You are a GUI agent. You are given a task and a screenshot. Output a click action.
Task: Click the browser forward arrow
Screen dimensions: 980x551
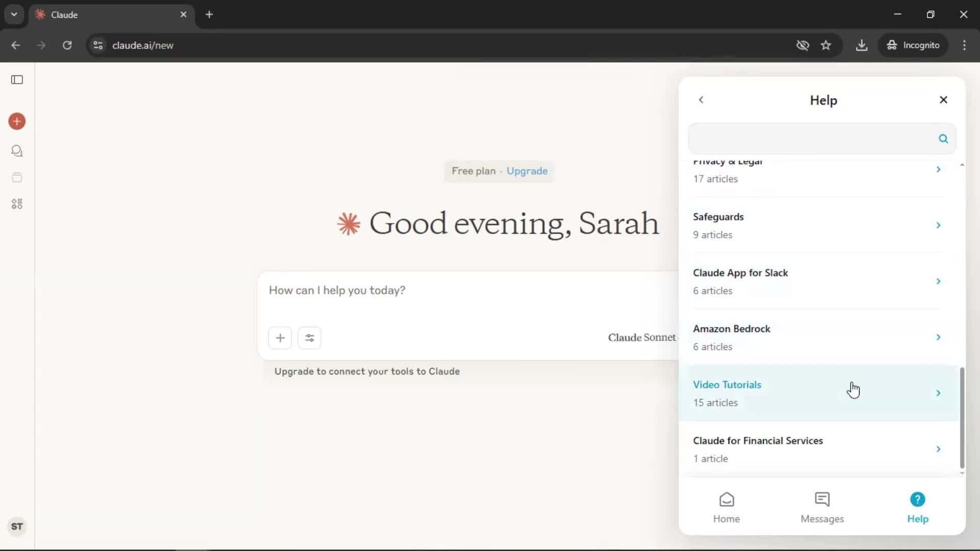pyautogui.click(x=41, y=45)
